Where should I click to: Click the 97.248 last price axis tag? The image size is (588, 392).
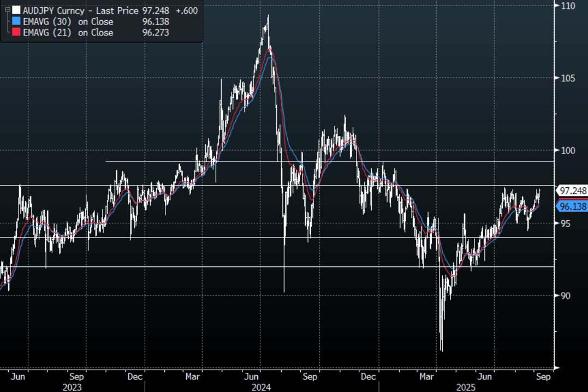(x=571, y=191)
